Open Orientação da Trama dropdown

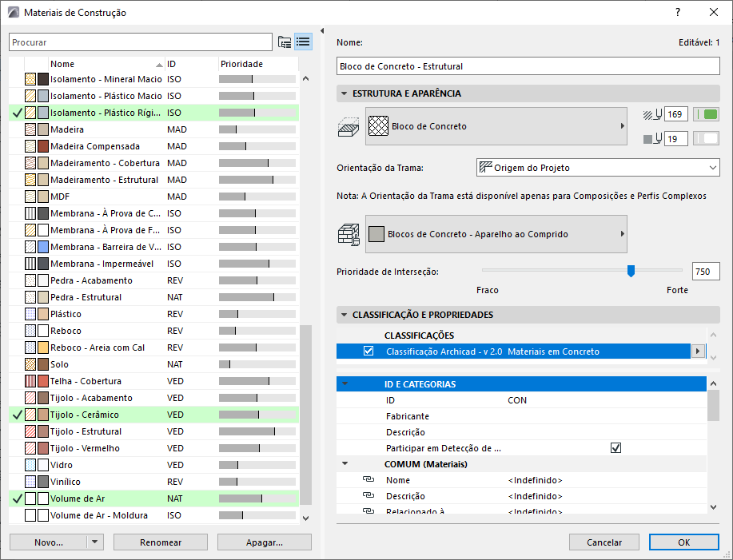point(598,168)
